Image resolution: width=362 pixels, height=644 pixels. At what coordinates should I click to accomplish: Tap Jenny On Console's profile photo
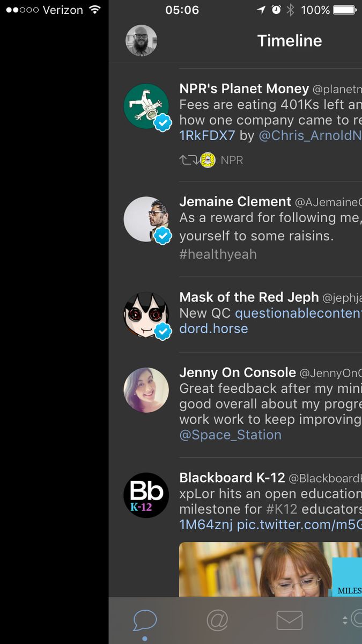pos(146,390)
